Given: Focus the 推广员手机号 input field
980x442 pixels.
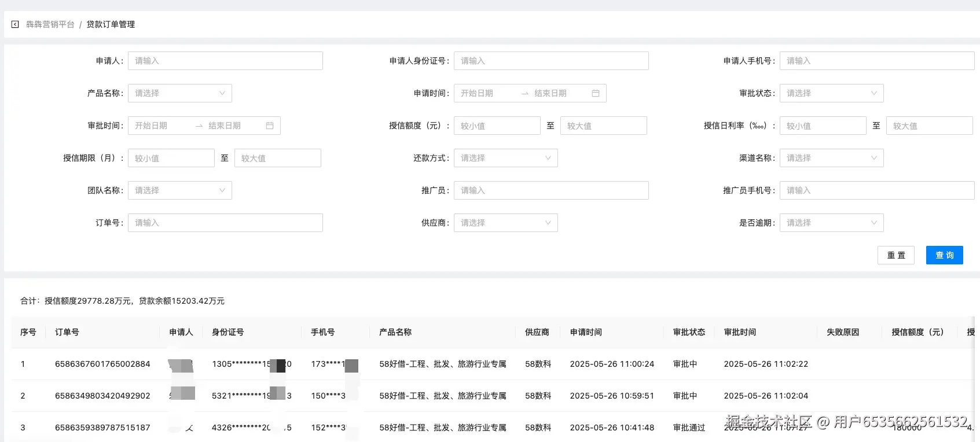Looking at the screenshot, I should pos(877,190).
